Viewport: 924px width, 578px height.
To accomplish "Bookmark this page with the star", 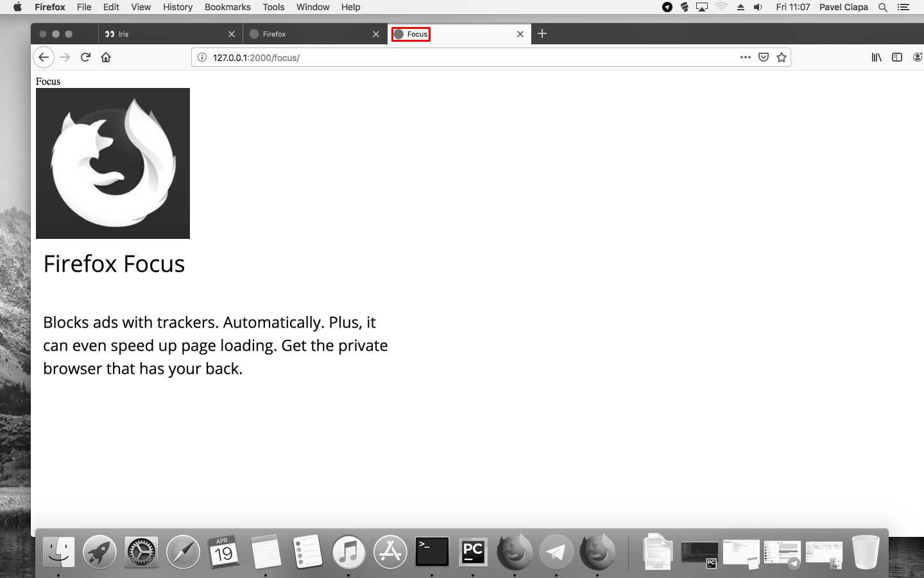I will point(782,57).
